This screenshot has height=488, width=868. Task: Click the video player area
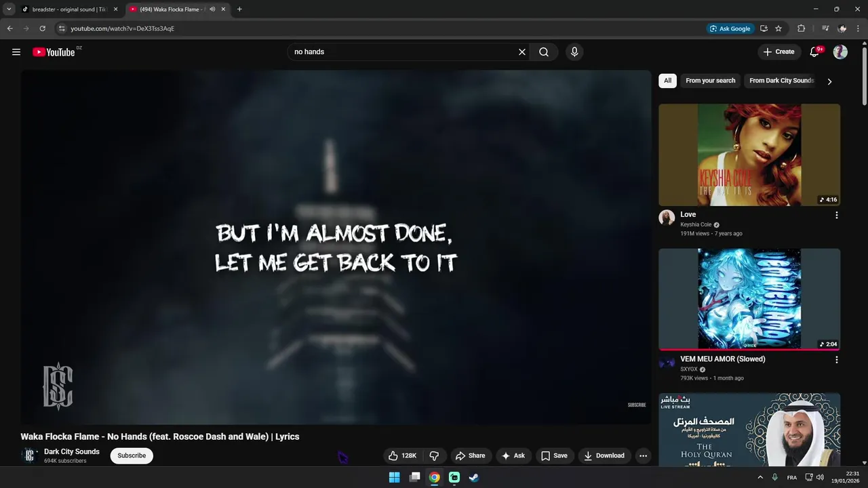tap(336, 247)
